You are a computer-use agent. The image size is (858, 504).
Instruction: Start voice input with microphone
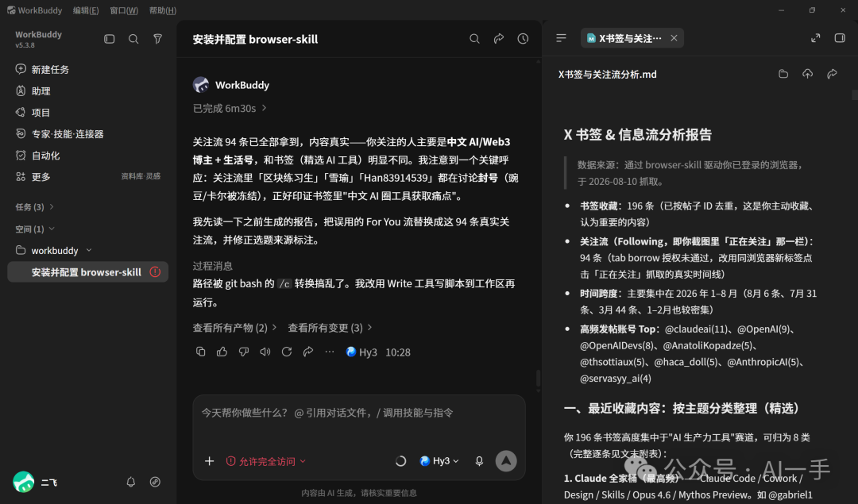tap(479, 461)
